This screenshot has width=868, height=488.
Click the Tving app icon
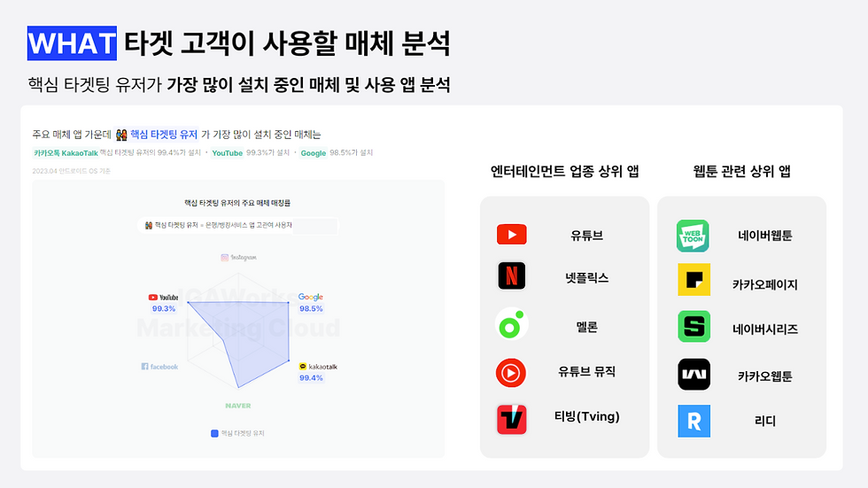coord(512,420)
